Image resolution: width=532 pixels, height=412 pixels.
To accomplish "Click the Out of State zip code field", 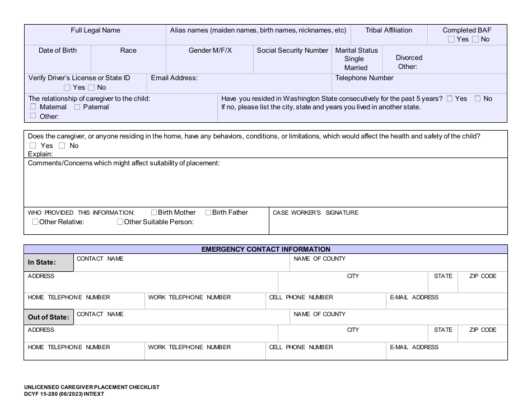I will [x=482, y=335].
